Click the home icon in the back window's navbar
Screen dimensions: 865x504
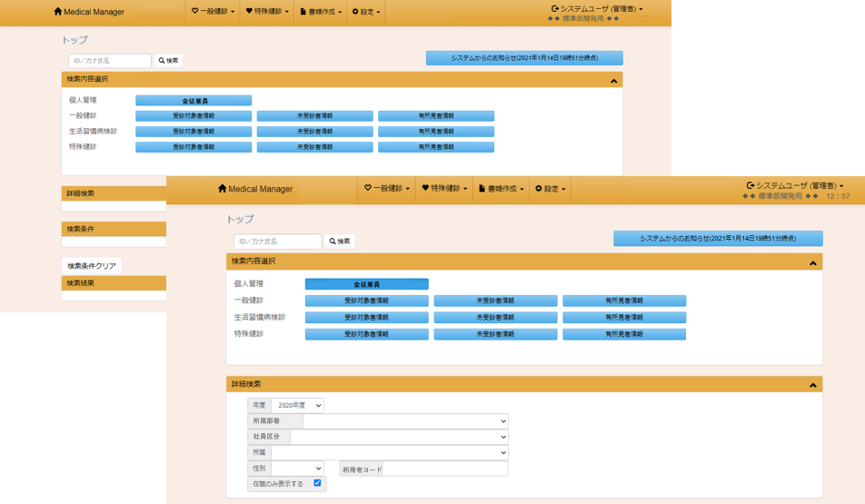click(x=58, y=12)
